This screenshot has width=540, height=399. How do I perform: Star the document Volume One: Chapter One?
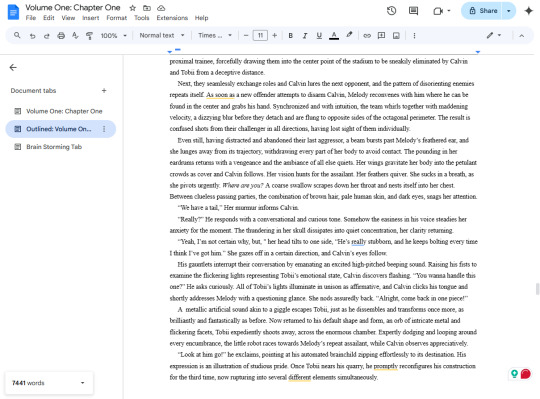[133, 8]
